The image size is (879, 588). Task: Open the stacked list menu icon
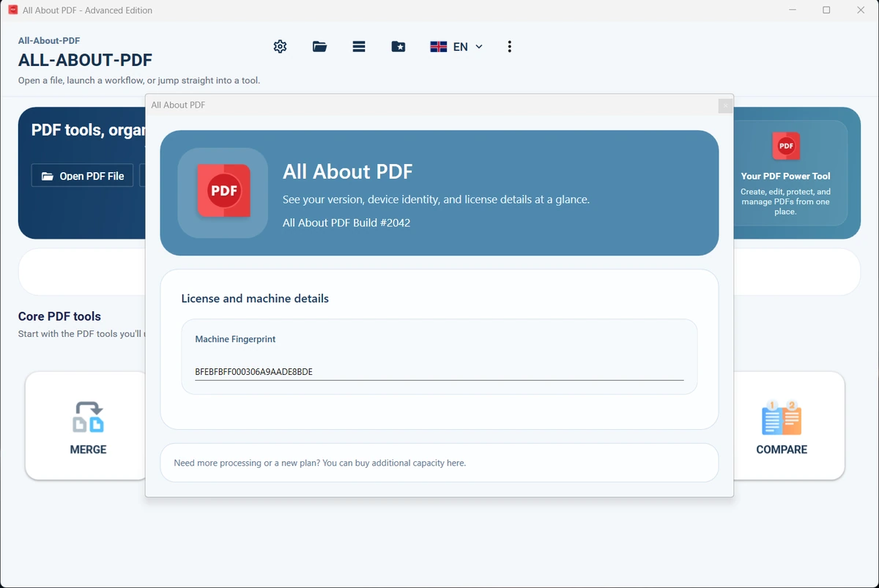pyautogui.click(x=359, y=47)
